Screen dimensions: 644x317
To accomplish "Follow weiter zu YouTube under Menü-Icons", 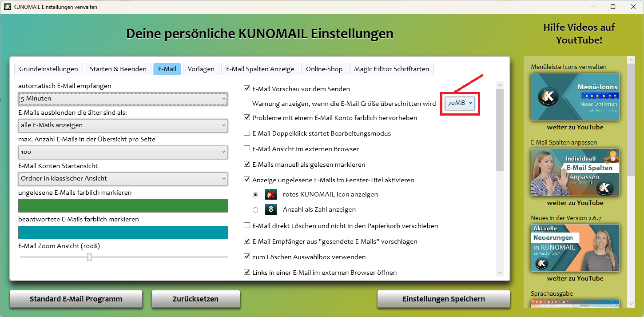I will 575,127.
